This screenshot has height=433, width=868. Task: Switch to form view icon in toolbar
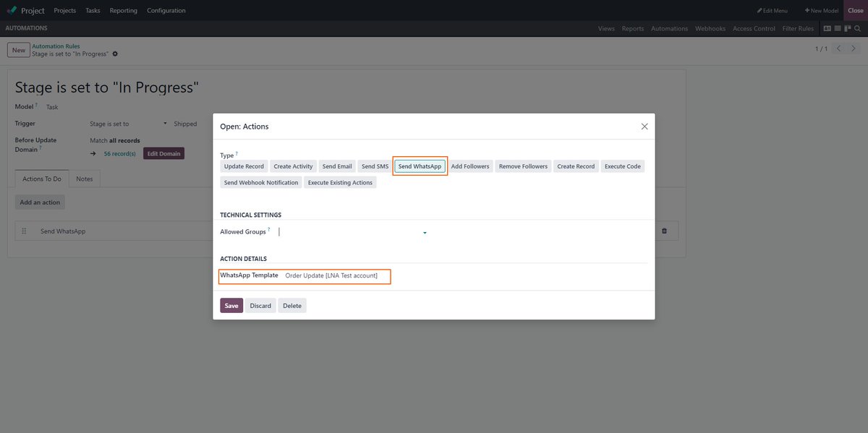pos(827,29)
